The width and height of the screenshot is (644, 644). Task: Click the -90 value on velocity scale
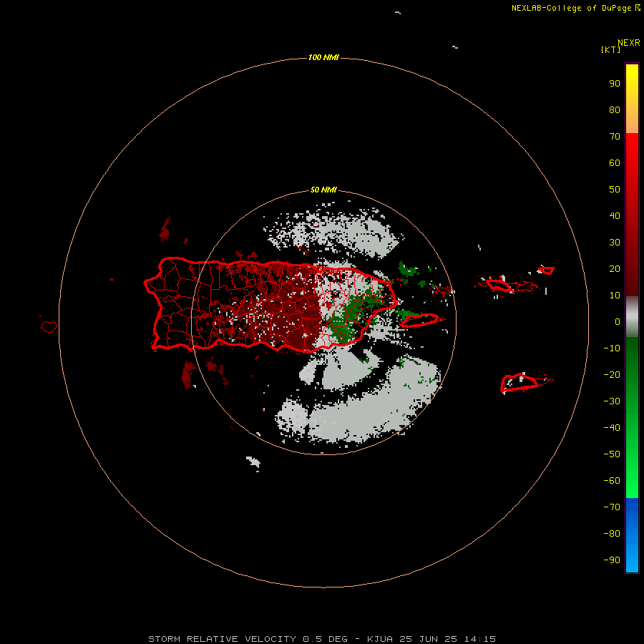(x=612, y=560)
